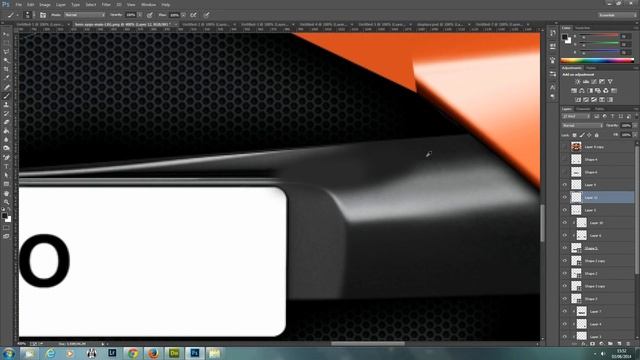
Task: Switch to the Swatches tab
Action: tap(582, 28)
